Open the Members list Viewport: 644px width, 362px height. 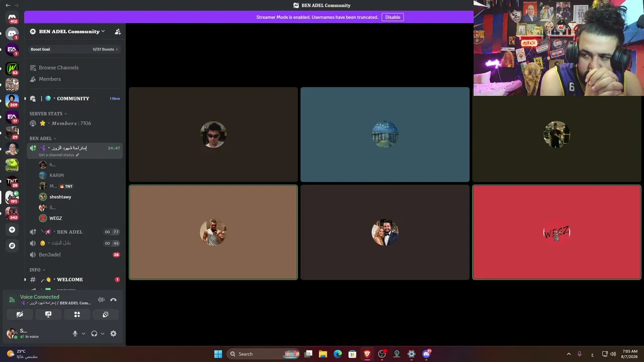[75, 79]
